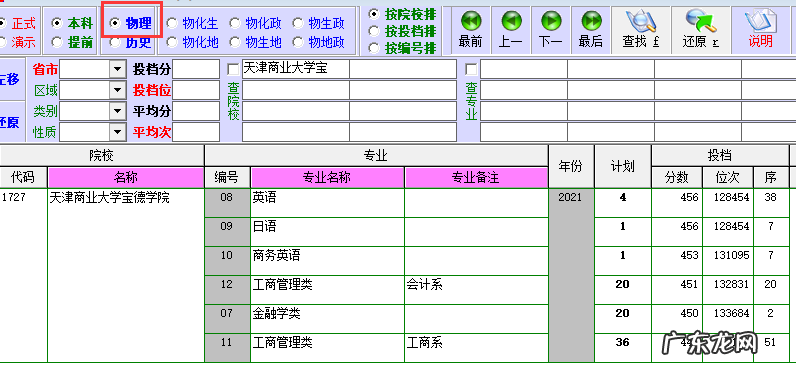The width and height of the screenshot is (796, 372).
Task: Click rank value 133684
Action: tap(727, 319)
